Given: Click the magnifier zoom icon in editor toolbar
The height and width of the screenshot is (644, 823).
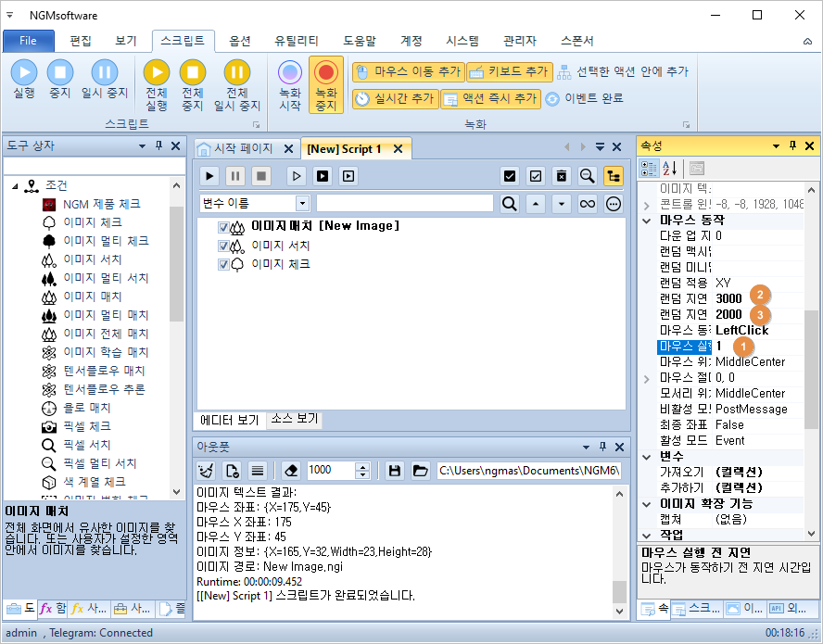Looking at the screenshot, I should tap(588, 176).
